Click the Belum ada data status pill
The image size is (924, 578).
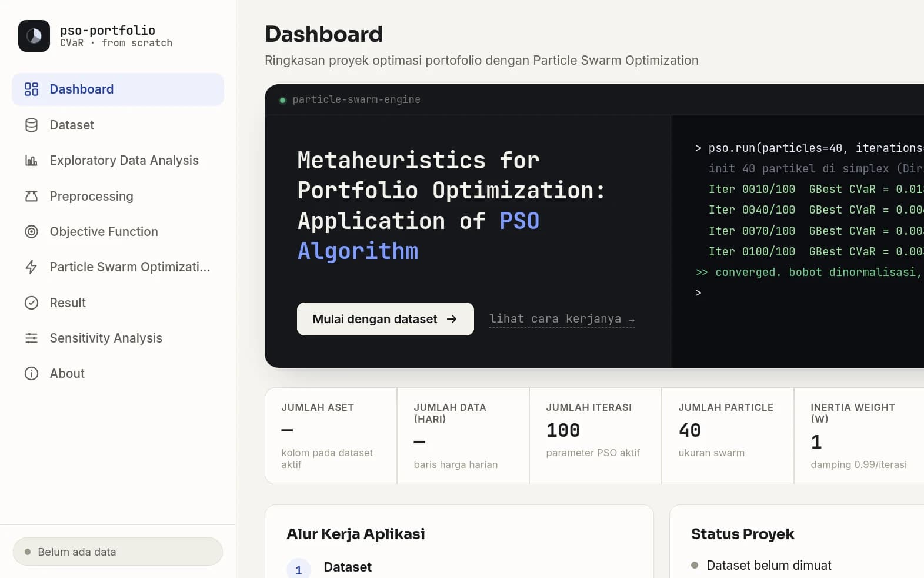[118, 552]
